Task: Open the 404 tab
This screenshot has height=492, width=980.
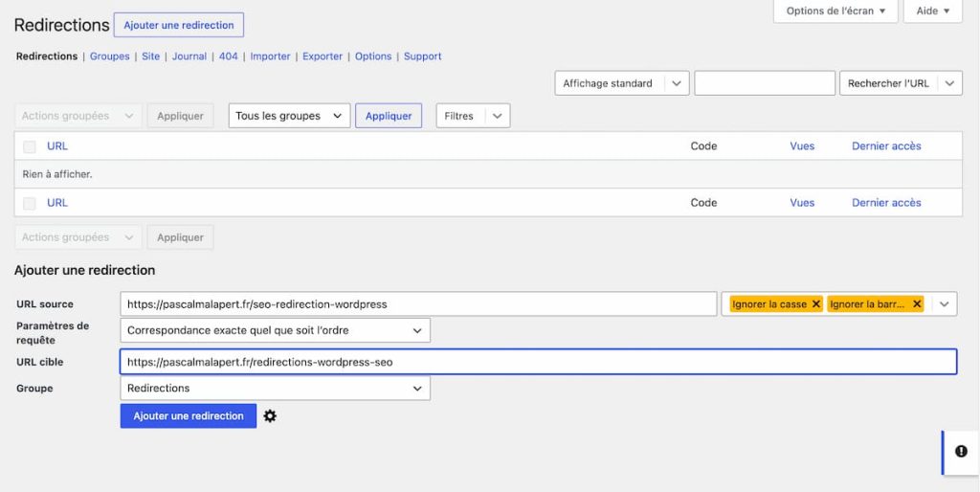Action: pyautogui.click(x=228, y=56)
